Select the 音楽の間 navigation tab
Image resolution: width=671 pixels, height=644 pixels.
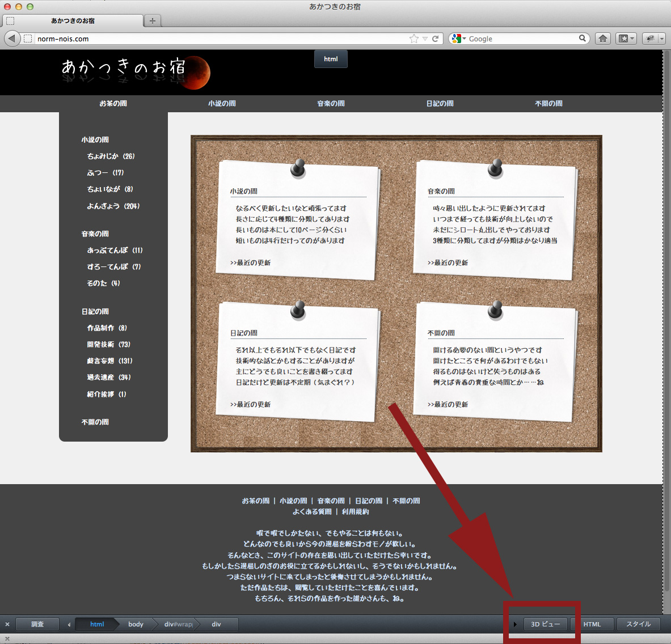pos(331,104)
